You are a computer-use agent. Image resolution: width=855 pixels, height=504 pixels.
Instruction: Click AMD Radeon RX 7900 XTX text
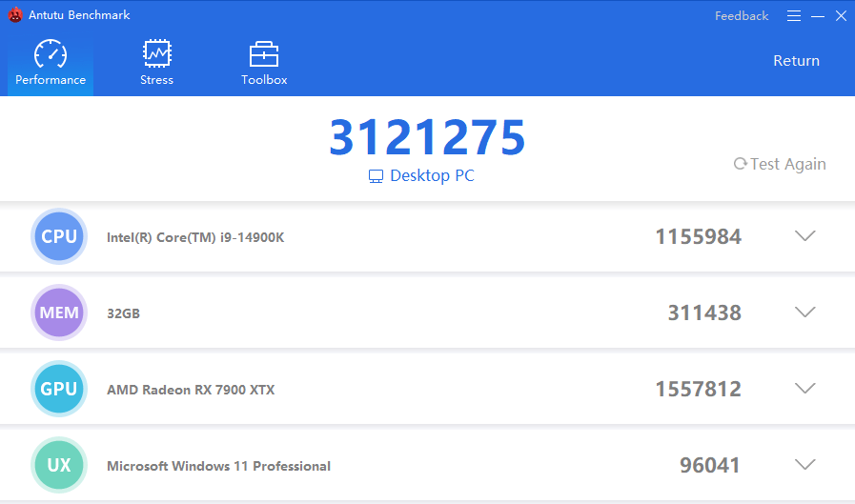pos(191,390)
